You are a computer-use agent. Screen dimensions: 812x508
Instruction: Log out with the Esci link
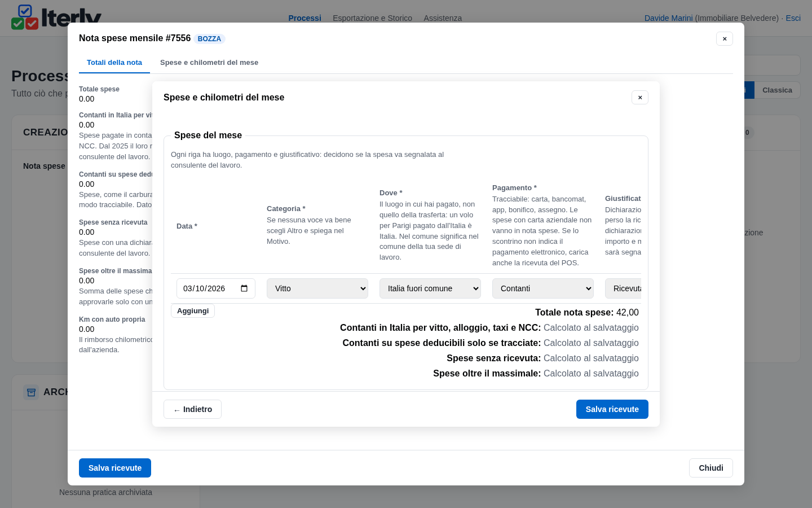793,18
